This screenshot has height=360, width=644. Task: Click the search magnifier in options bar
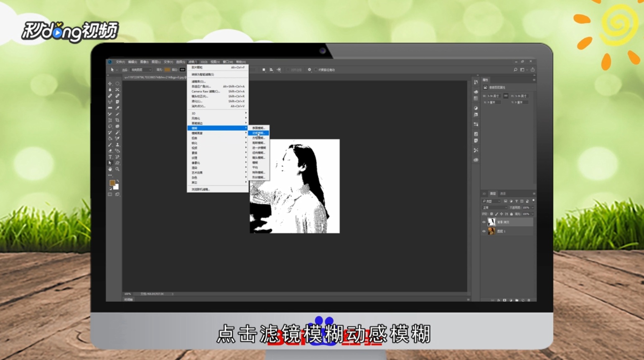[515, 70]
